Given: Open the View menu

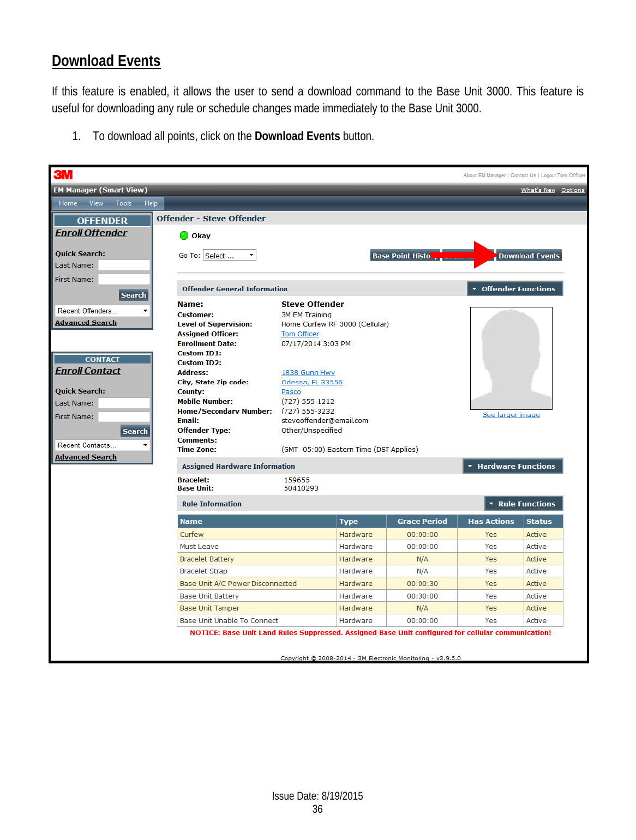Looking at the screenshot, I should pos(96,203).
